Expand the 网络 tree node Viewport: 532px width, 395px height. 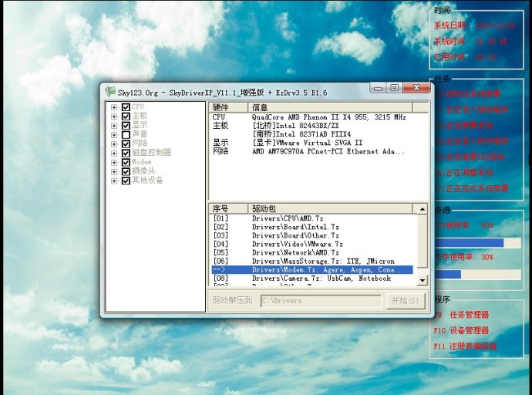[114, 144]
